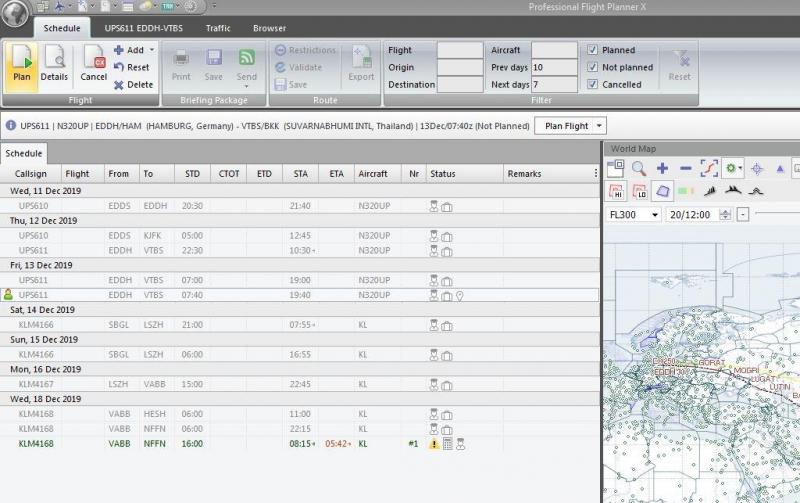The image size is (800, 503).
Task: Click the Plan flight icon
Action: point(22,66)
